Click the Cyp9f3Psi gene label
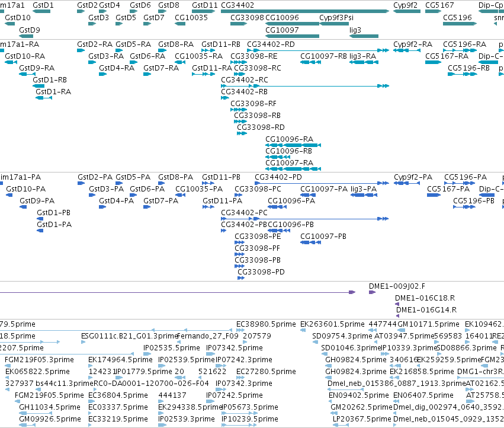Screen dimensions: 504x428 pyautogui.click(x=336, y=18)
